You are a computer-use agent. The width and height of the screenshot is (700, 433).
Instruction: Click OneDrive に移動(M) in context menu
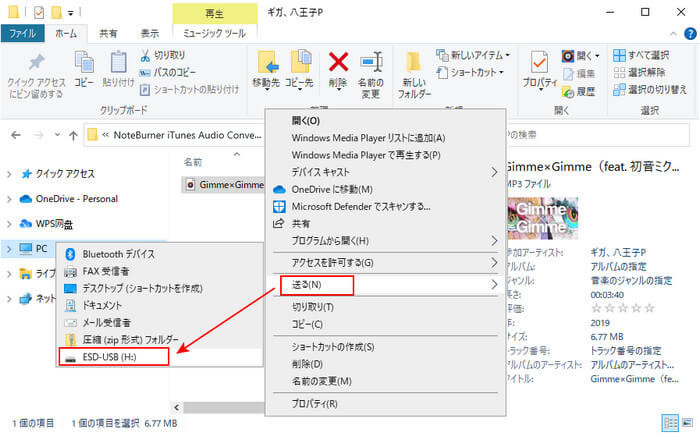coord(386,189)
